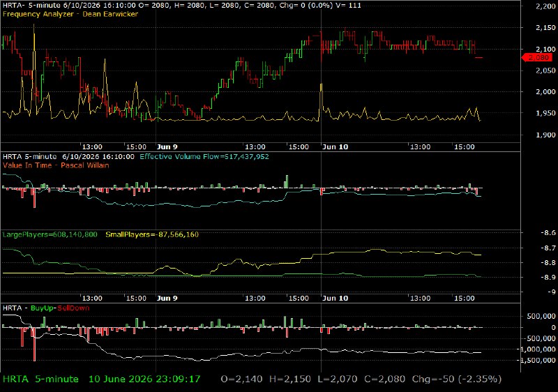Click the 2,000 price axis label
This screenshot has width=558, height=392.
click(x=545, y=92)
